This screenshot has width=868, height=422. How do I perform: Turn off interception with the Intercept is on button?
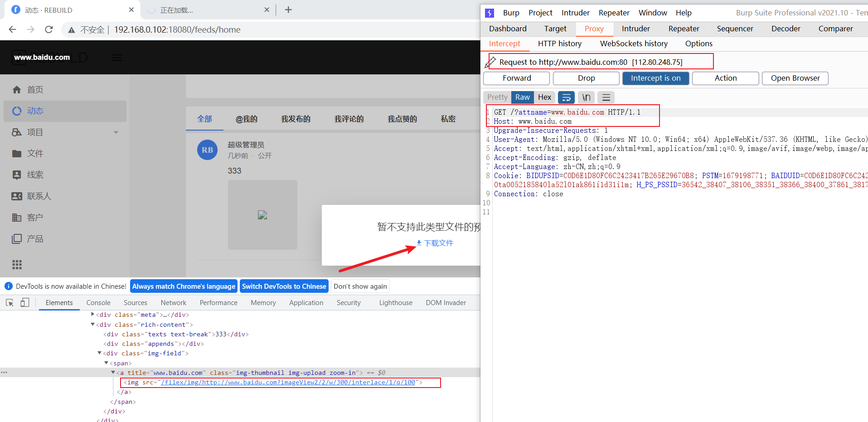[x=655, y=78]
